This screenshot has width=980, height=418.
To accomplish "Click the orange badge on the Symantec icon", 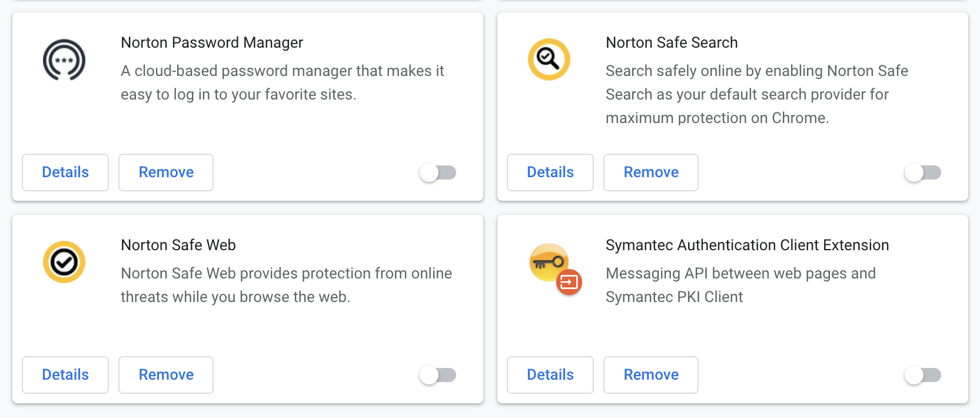I will click(x=569, y=283).
